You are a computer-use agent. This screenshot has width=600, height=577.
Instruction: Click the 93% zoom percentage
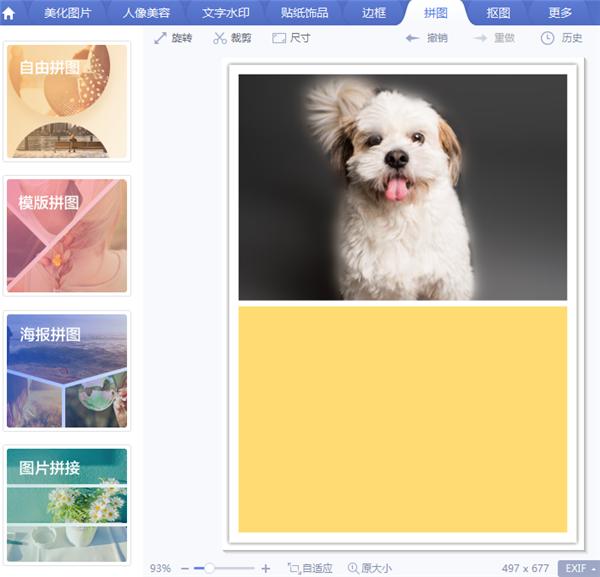160,568
